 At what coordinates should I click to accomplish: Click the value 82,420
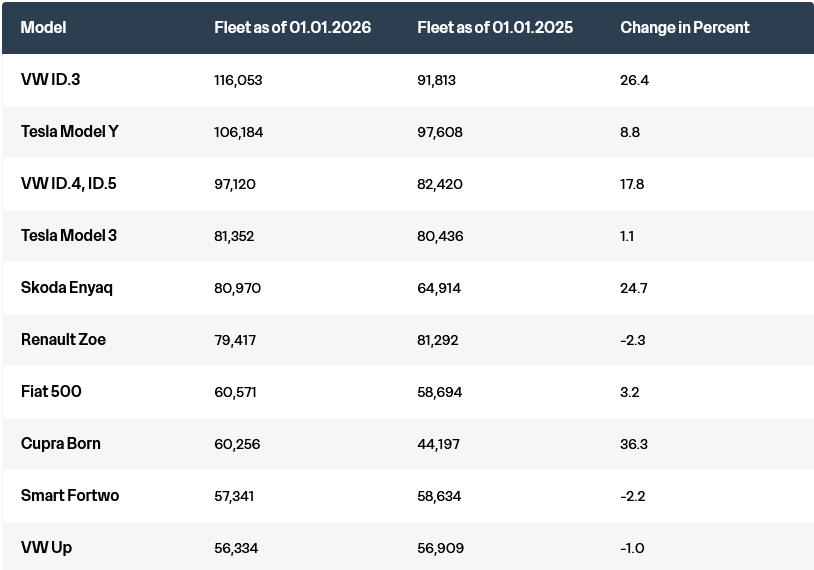[x=440, y=184]
